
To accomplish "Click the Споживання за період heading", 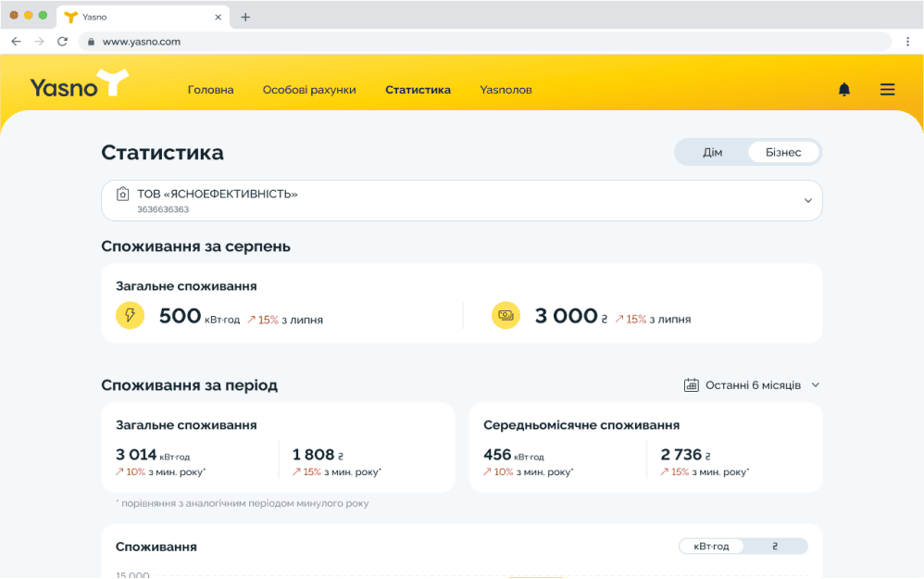I will point(189,385).
